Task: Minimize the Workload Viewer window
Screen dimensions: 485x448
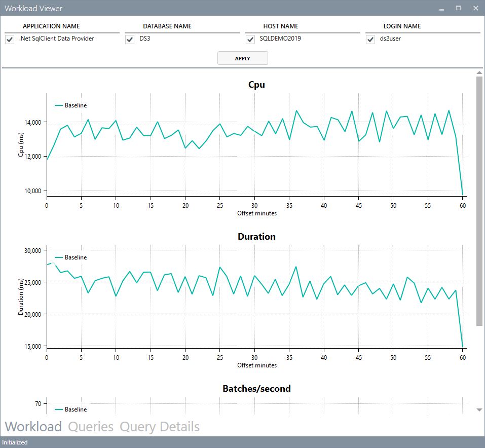Action: tap(441, 9)
